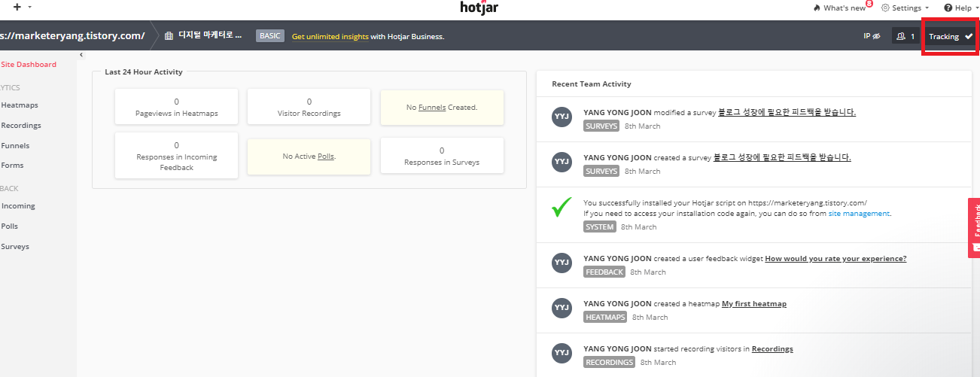Viewport: 980px width, 377px height.
Task: Click the flame icon beside What's new
Action: pyautogui.click(x=817, y=8)
